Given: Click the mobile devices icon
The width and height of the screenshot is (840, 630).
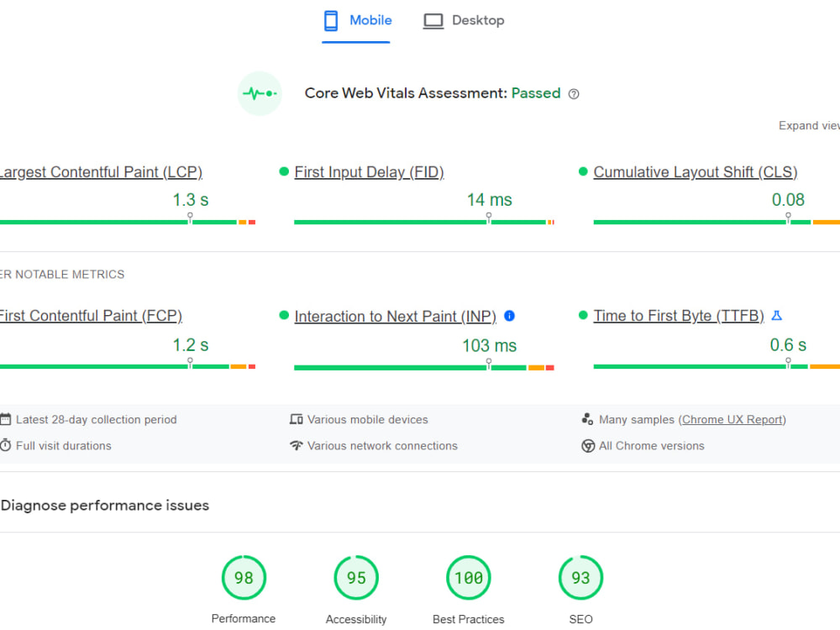Looking at the screenshot, I should point(296,419).
